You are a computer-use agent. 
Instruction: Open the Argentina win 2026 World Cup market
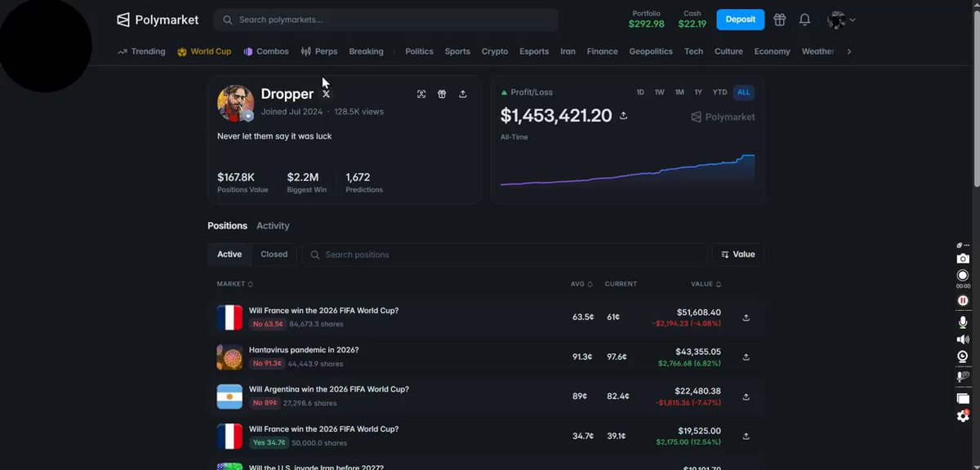coord(329,389)
